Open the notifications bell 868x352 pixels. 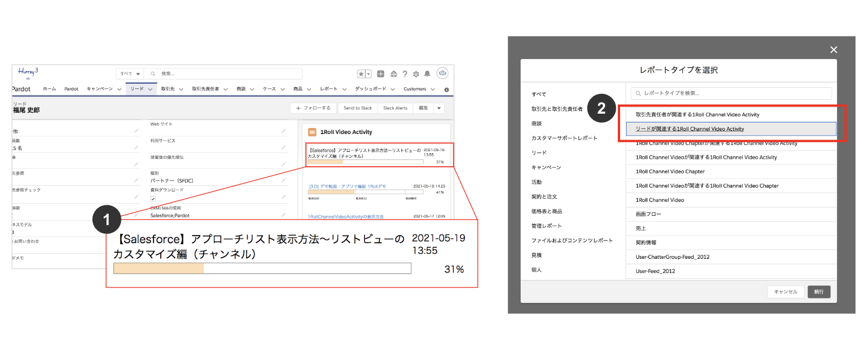pos(427,74)
